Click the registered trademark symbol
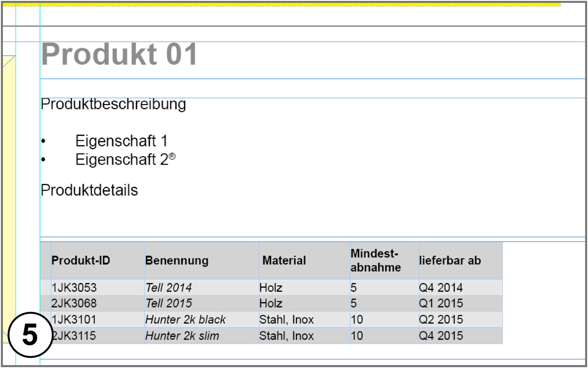 tap(172, 156)
